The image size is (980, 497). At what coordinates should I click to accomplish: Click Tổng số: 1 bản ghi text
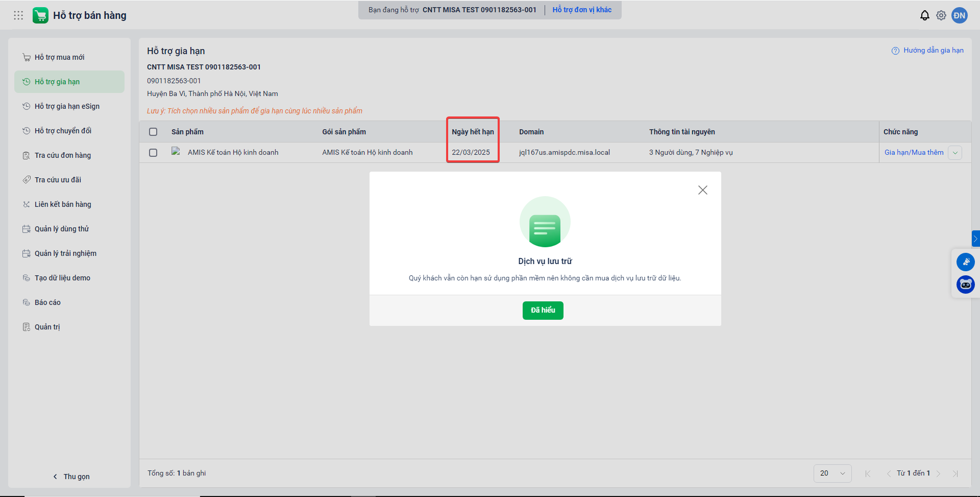tap(177, 473)
